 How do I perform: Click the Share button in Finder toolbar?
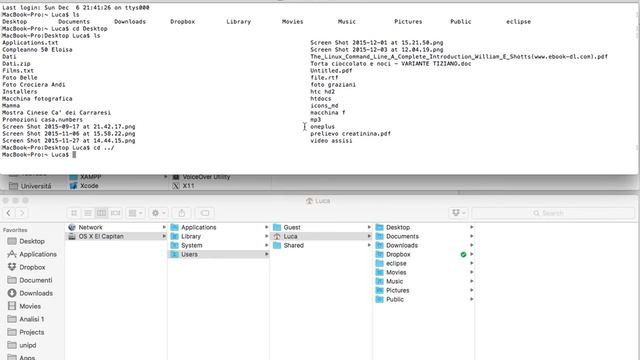[x=182, y=213]
